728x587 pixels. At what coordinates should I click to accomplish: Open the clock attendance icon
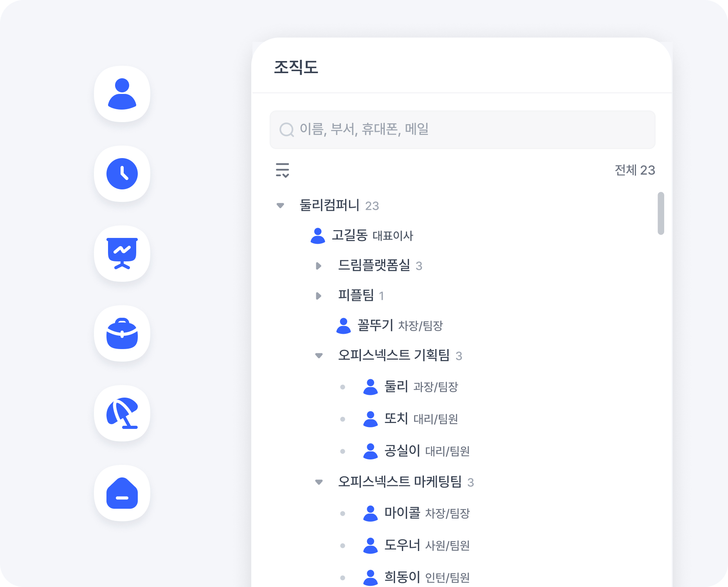122,174
